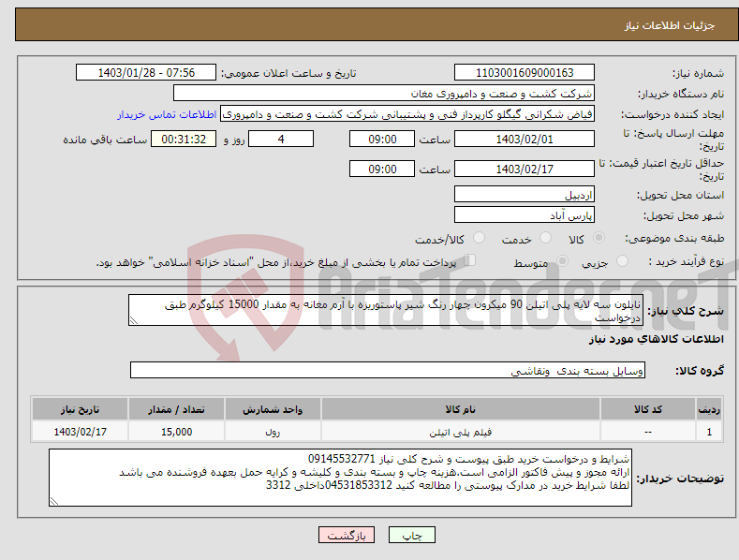Click the buyer name field شرکت کشت و صنعت
Image resolution: width=739 pixels, height=560 pixels.
[x=384, y=94]
